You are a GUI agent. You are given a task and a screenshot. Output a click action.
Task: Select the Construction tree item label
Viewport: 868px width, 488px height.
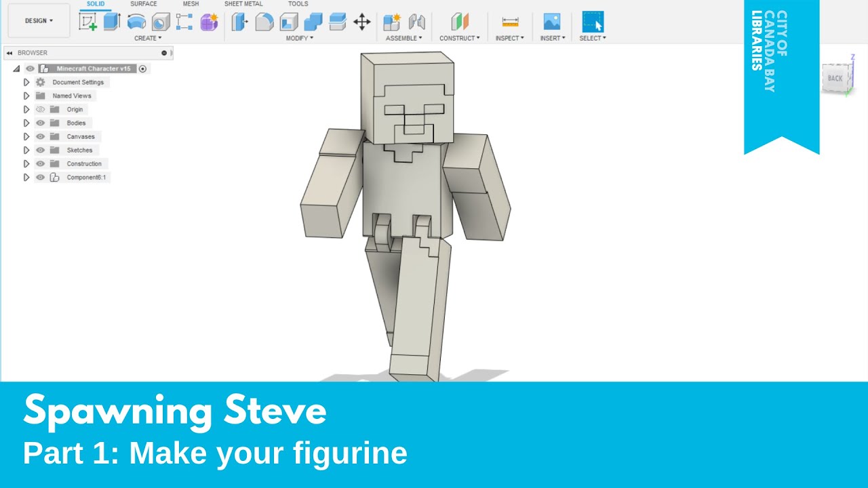pyautogui.click(x=84, y=163)
